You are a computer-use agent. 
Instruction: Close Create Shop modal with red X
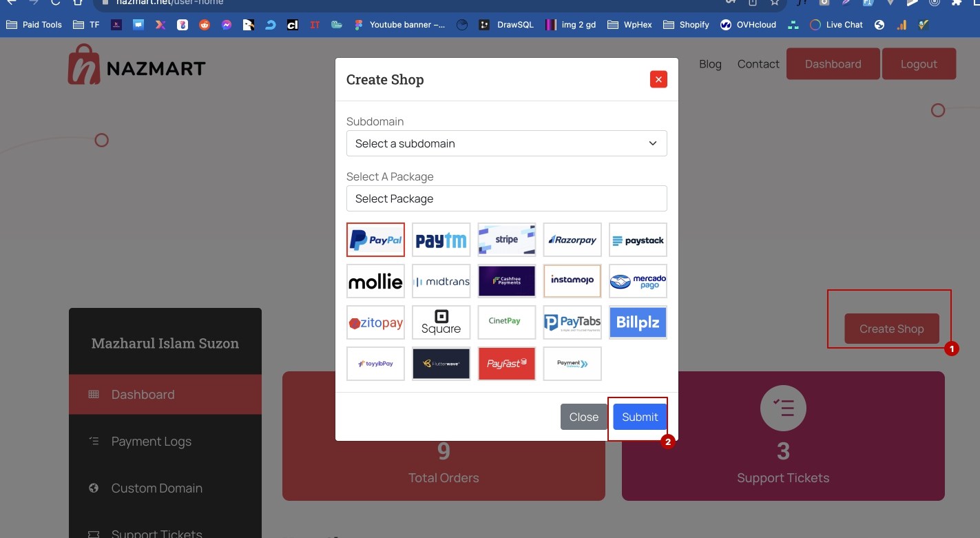point(658,79)
